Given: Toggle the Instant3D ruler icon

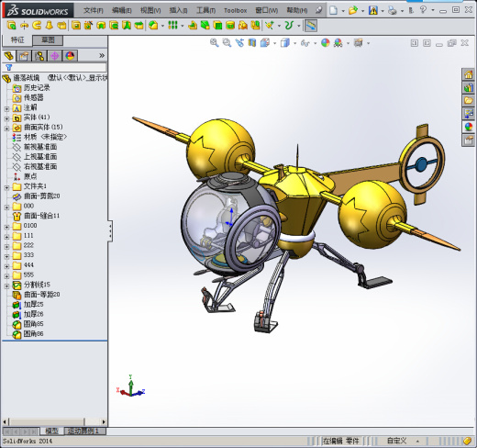Looking at the screenshot, I should coord(311,26).
